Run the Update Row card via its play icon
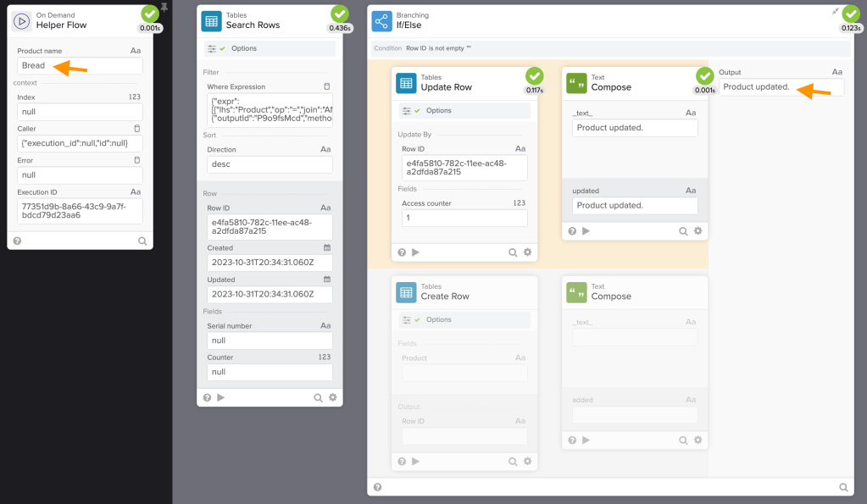 click(414, 252)
